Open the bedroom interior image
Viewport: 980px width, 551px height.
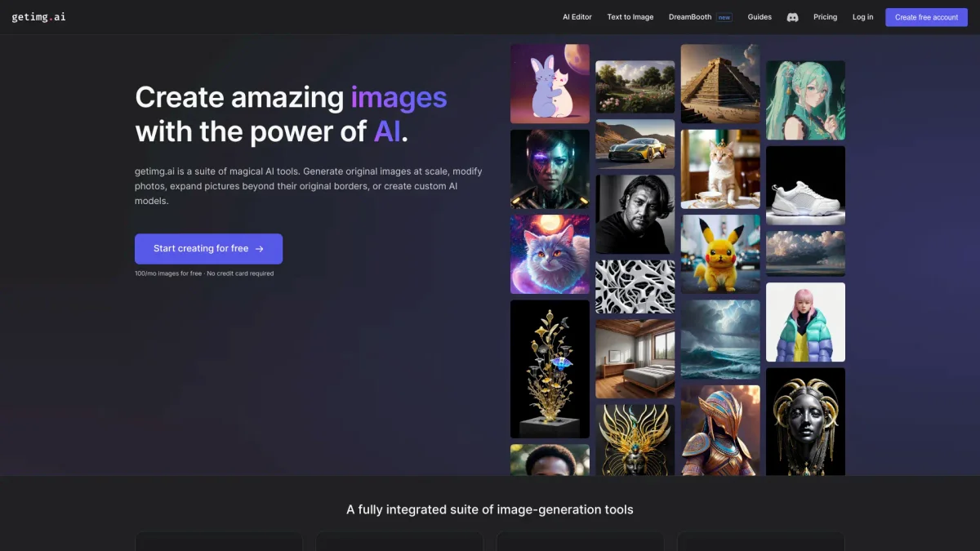[635, 358]
